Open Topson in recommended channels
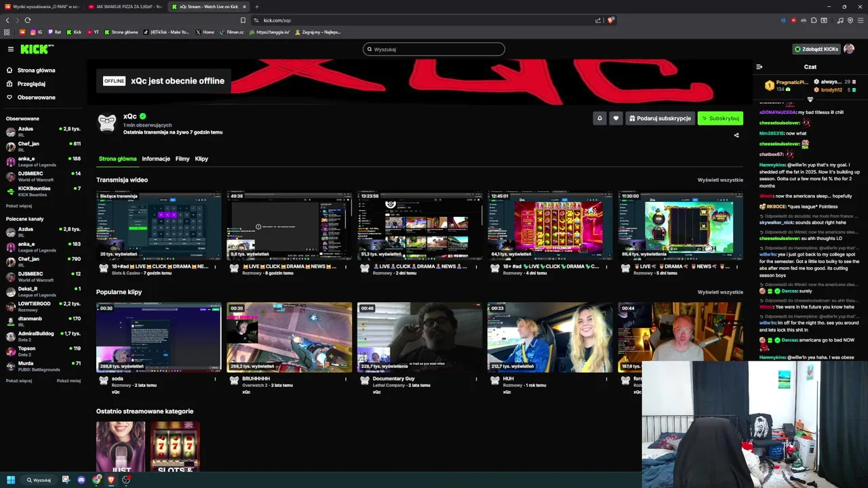 click(x=43, y=351)
